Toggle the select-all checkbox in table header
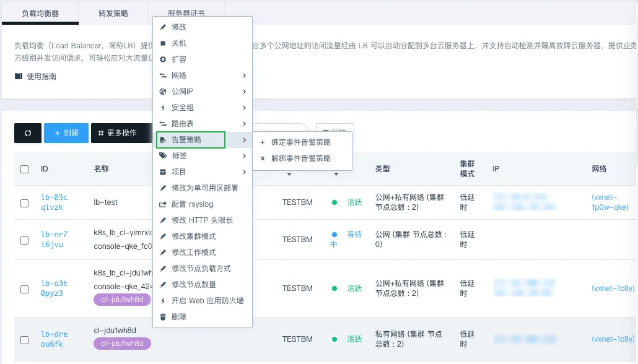The image size is (638, 364). (x=25, y=169)
